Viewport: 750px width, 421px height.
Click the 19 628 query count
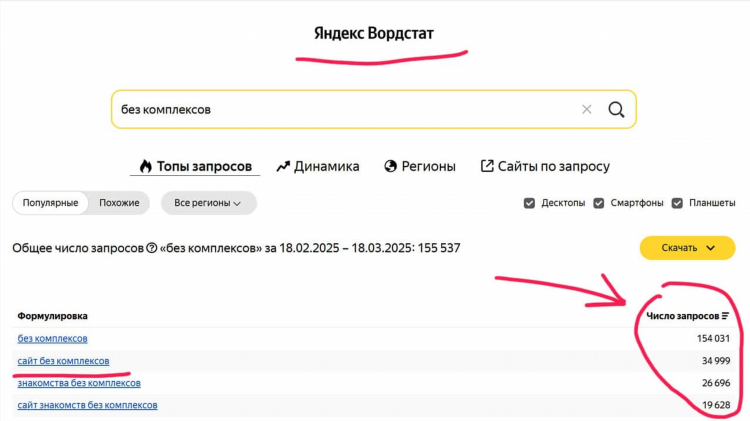[716, 405]
